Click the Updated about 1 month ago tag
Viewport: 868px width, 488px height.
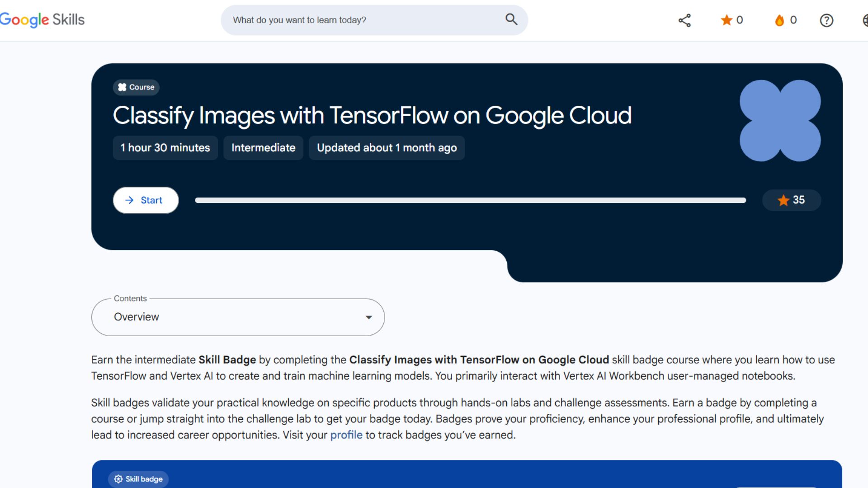coord(387,148)
